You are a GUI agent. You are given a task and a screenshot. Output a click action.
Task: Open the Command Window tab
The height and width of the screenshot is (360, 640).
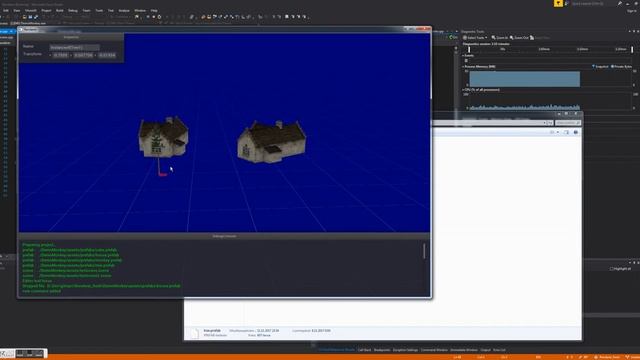tap(434, 350)
